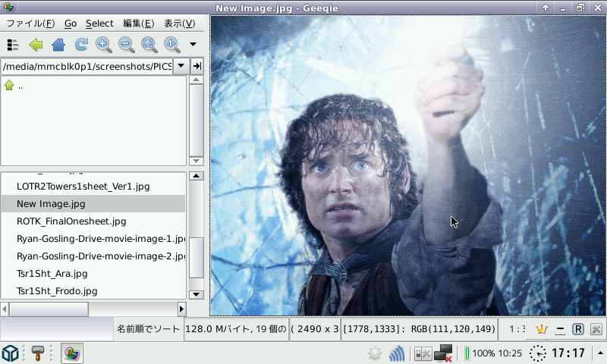This screenshot has height=364, width=607.
Task: Click the horizontal scrollbar left arrow
Action: (x=5, y=309)
